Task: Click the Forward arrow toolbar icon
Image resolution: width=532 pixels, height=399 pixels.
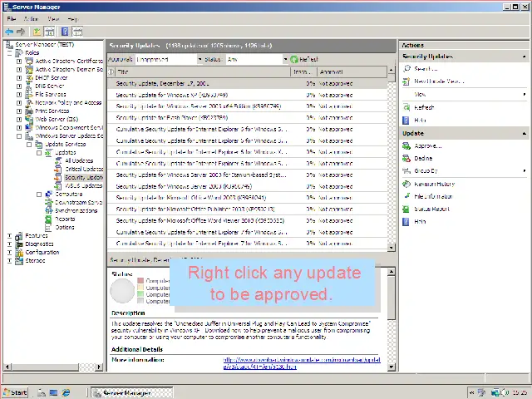Action: (x=21, y=32)
